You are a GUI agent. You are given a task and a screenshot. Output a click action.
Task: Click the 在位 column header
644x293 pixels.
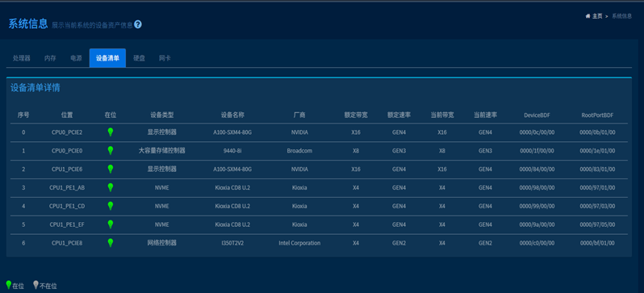click(111, 115)
